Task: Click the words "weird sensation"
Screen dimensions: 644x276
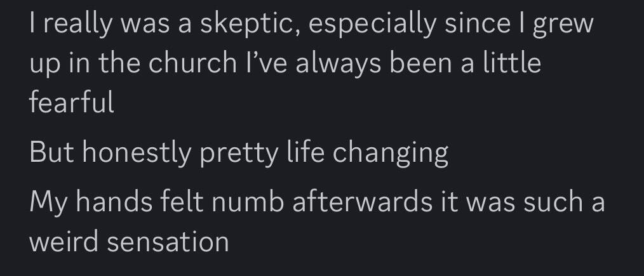Action: 129,242
